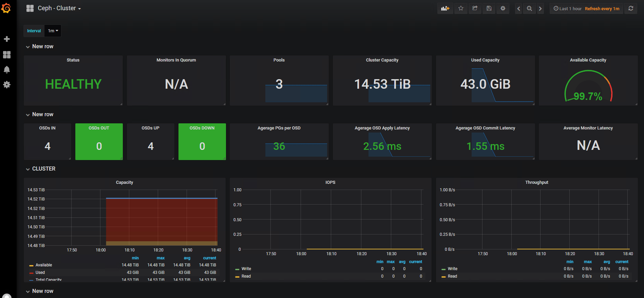Open the Capacity graph panel title
This screenshot has height=298, width=644.
(x=125, y=182)
